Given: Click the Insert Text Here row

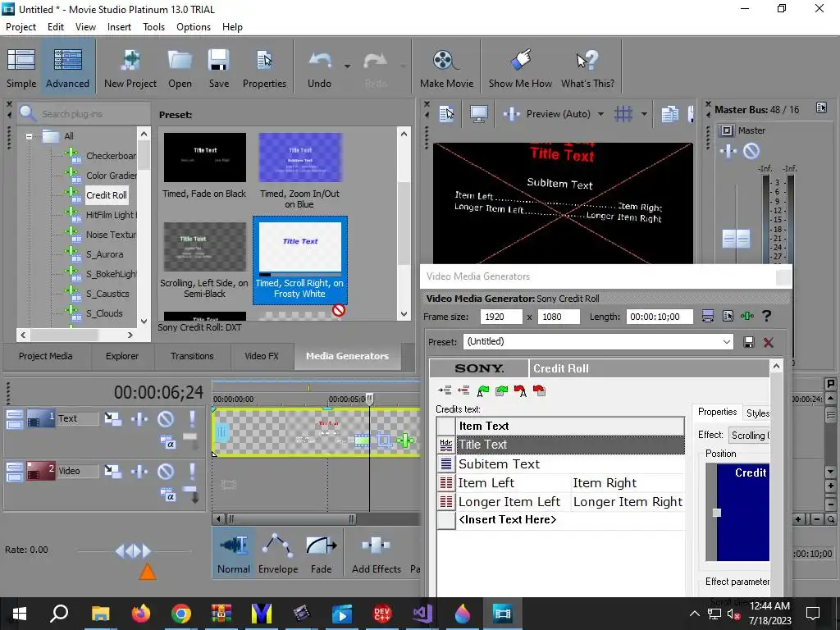Looking at the screenshot, I should [x=560, y=519].
